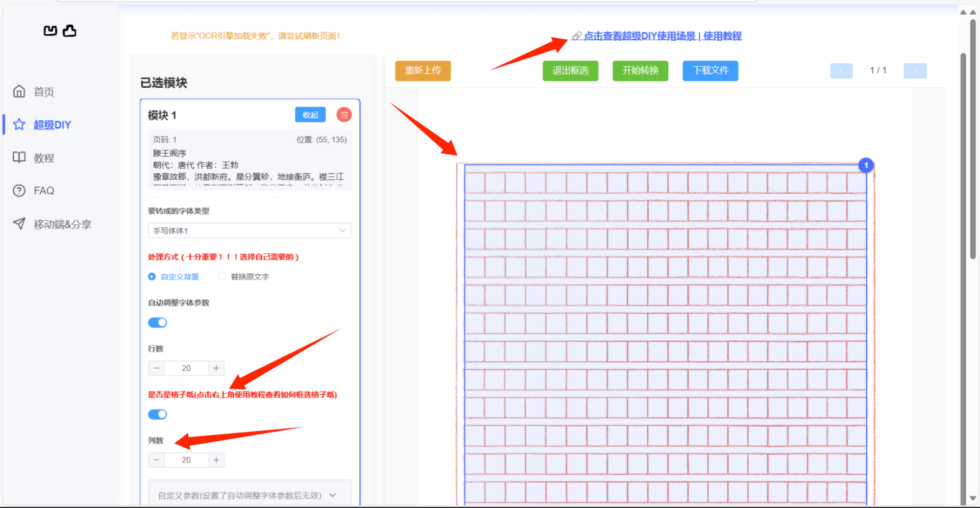Collapse 模块 1 with the 收起 button

(x=310, y=115)
